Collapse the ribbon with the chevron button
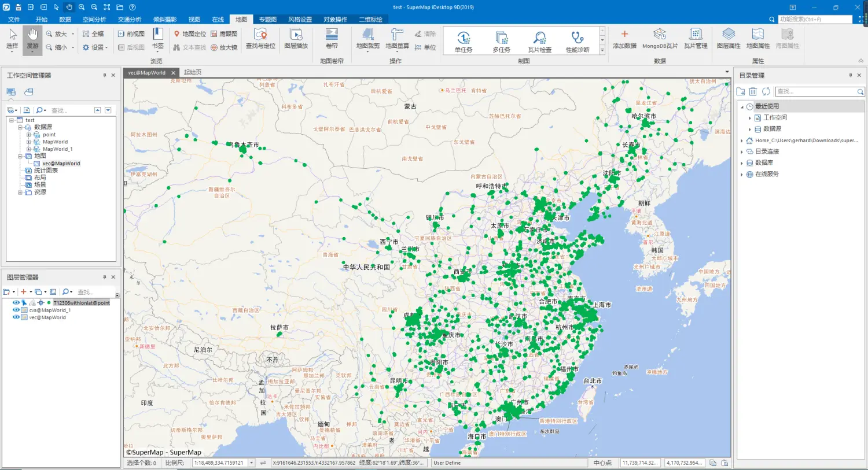 pos(860,61)
